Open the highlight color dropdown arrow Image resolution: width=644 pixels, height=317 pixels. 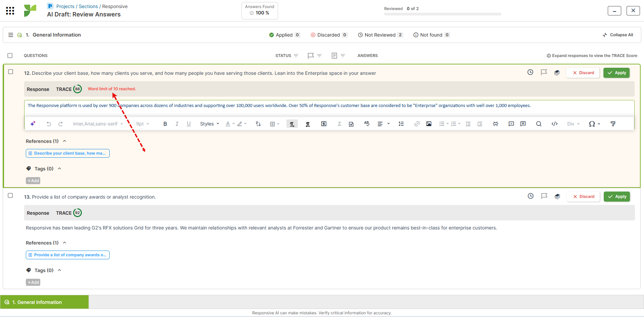(246, 124)
